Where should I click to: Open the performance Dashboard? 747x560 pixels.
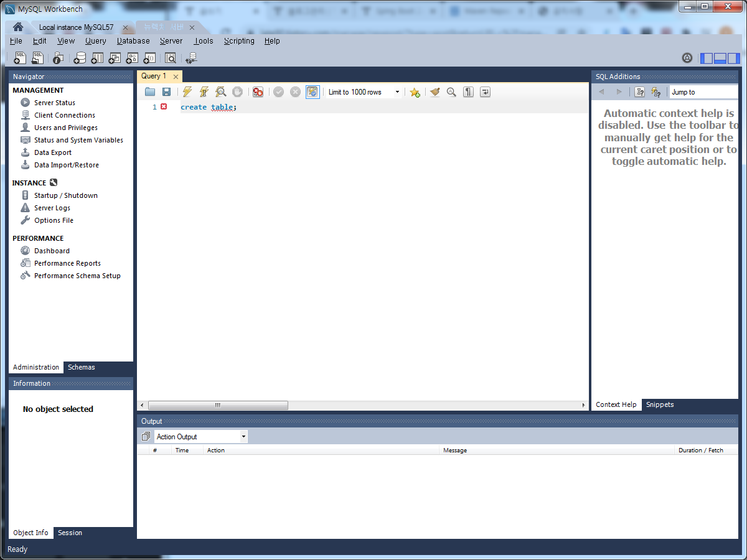point(52,251)
